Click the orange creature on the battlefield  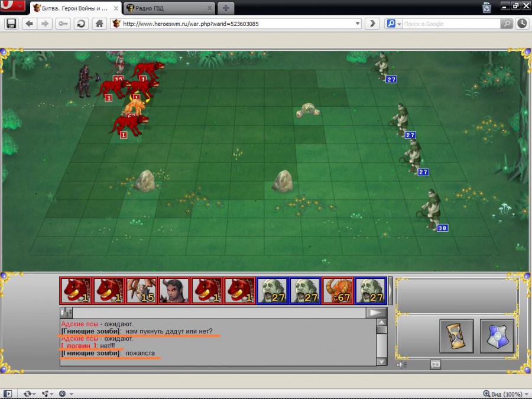pyautogui.click(x=136, y=106)
